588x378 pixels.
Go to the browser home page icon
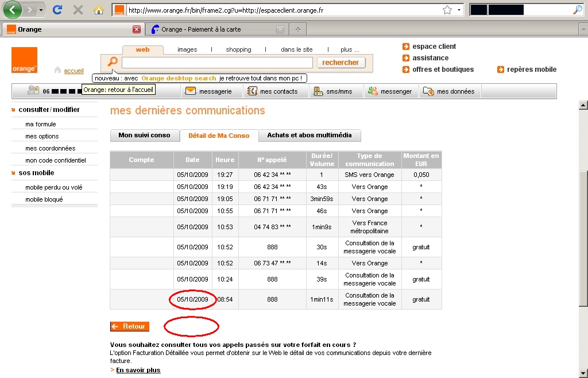click(99, 10)
